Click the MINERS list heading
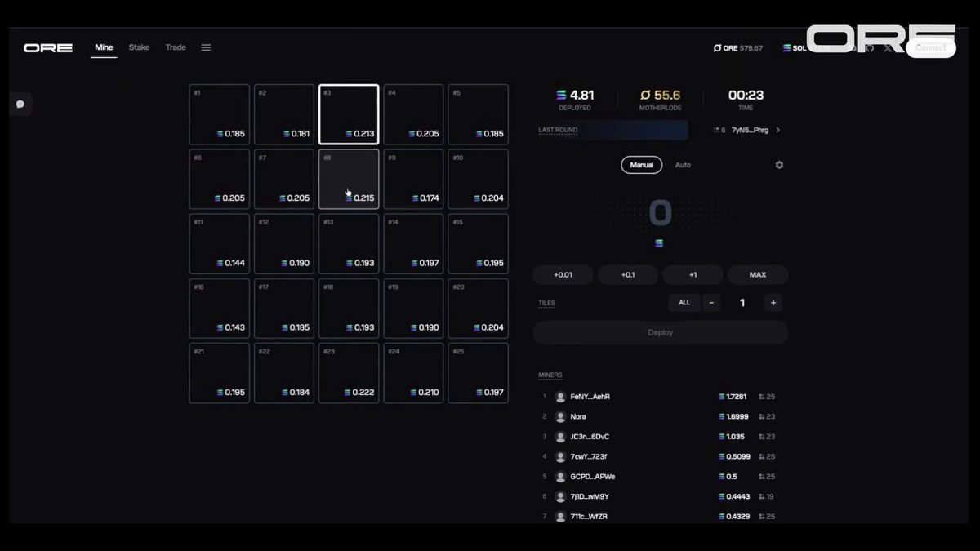The image size is (980, 551). [x=550, y=375]
